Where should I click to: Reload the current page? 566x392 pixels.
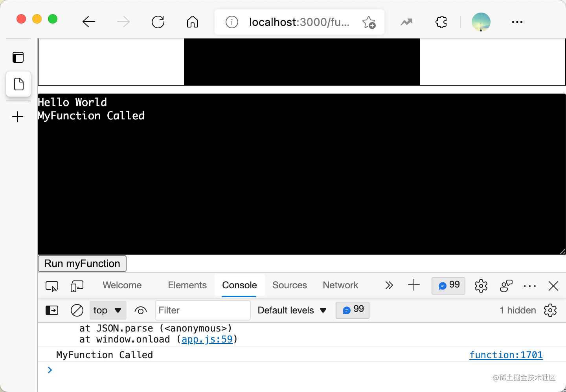(x=158, y=22)
